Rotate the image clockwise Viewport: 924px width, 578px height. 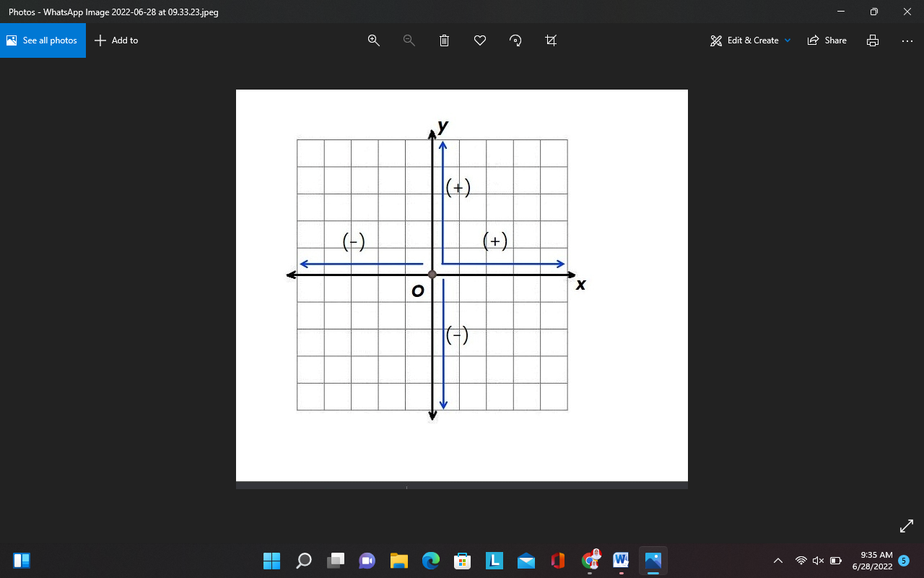[x=515, y=40]
